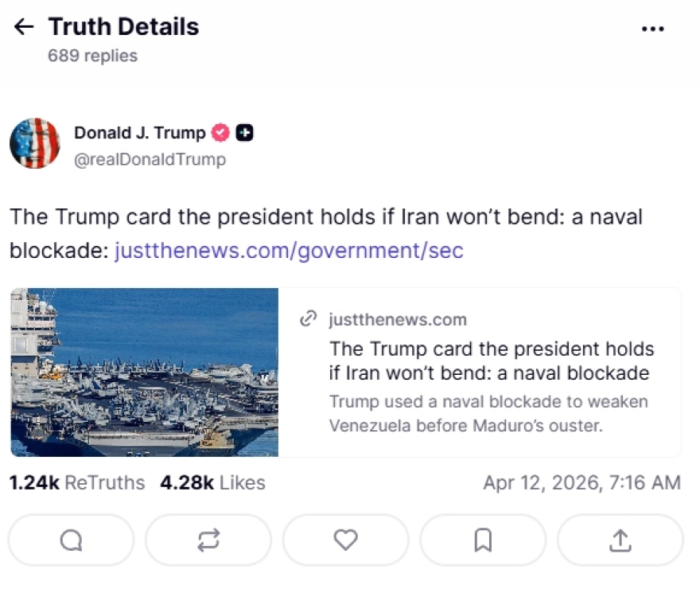Click the 689 replies count

click(x=92, y=56)
